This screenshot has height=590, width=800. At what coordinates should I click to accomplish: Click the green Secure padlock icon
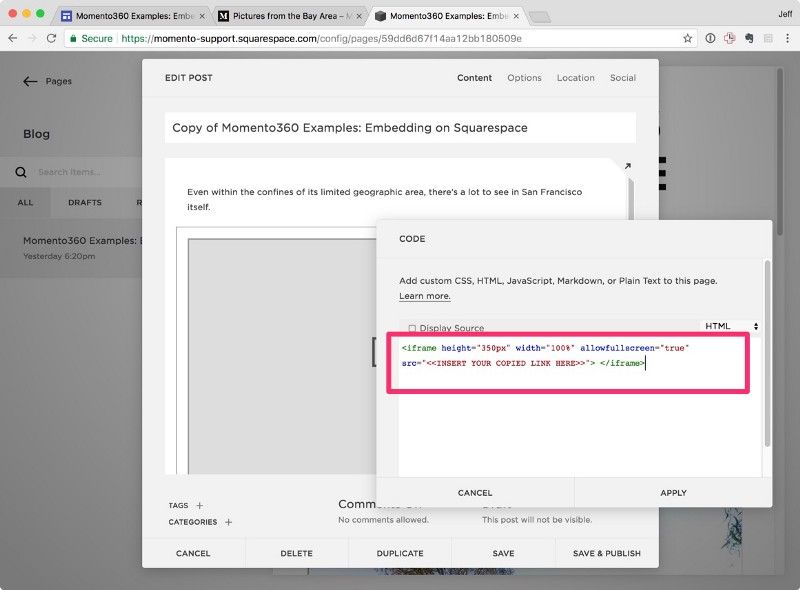73,38
